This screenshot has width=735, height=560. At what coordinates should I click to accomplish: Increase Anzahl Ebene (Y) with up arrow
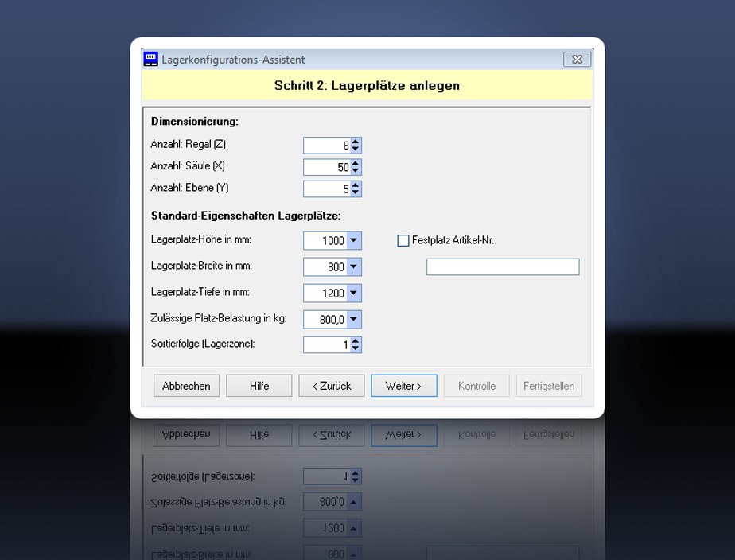click(x=356, y=185)
